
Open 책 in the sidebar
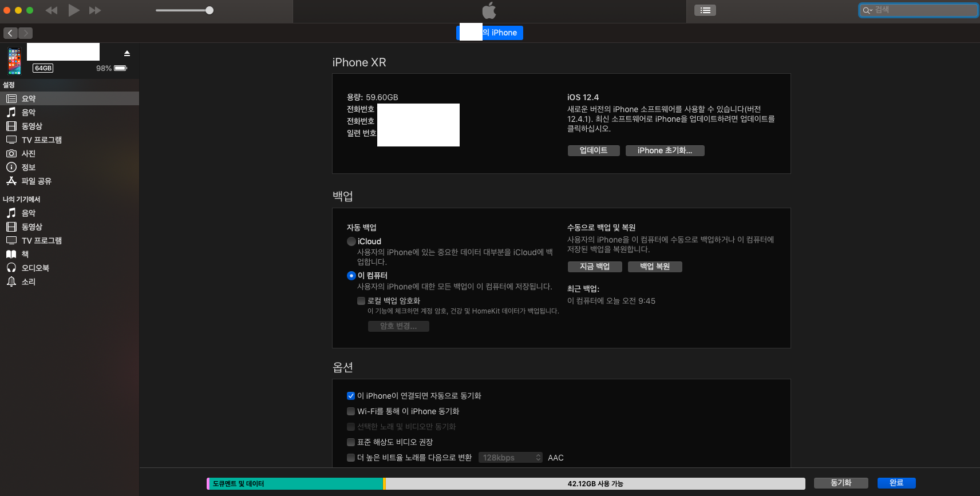tap(69, 254)
